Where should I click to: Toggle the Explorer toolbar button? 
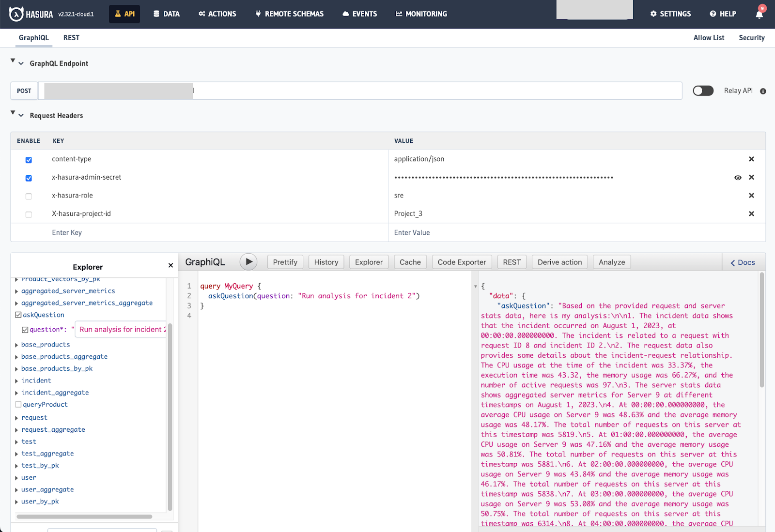(x=369, y=262)
